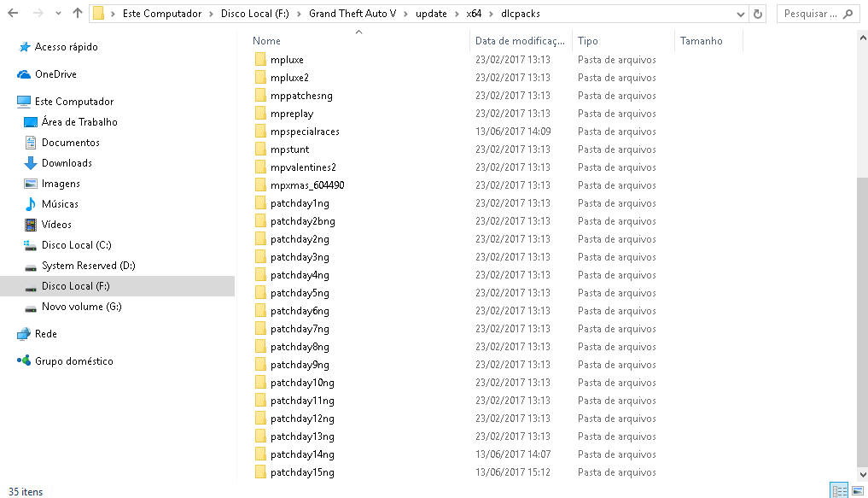Select the patchday2ng folder icon
Screen dimensions: 868x498
click(260, 239)
